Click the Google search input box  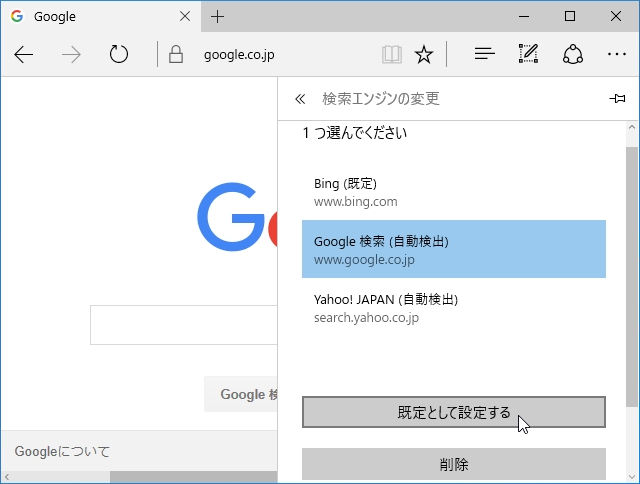pos(184,325)
